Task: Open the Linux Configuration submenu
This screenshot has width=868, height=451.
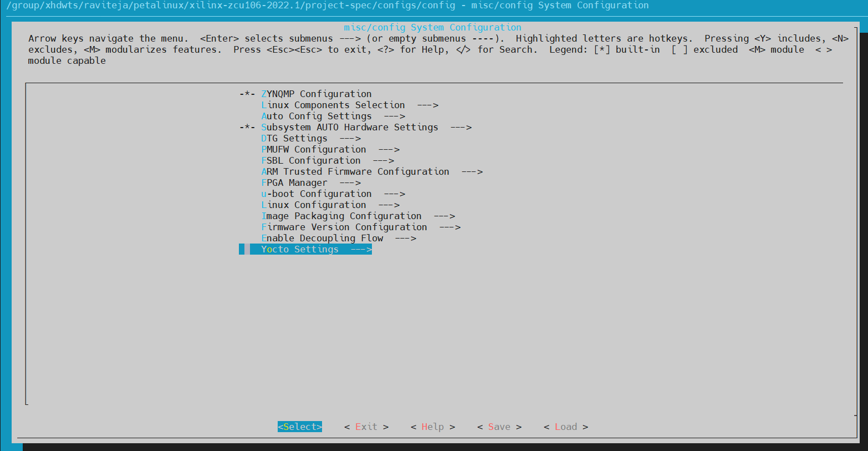Action: point(313,205)
